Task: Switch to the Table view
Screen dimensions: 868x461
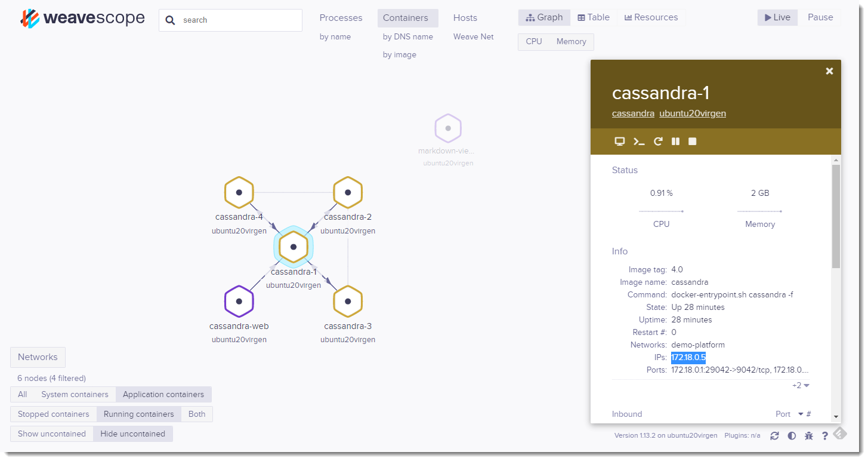Action: coord(594,18)
